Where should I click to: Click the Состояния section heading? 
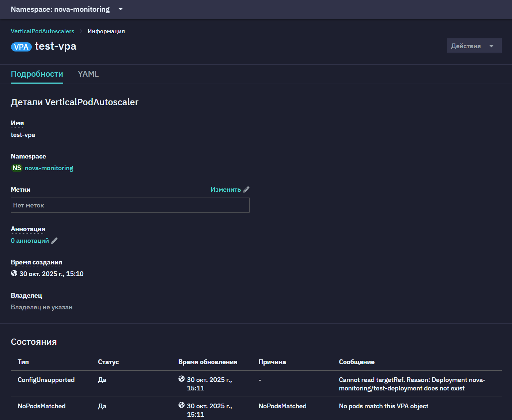[x=34, y=342]
